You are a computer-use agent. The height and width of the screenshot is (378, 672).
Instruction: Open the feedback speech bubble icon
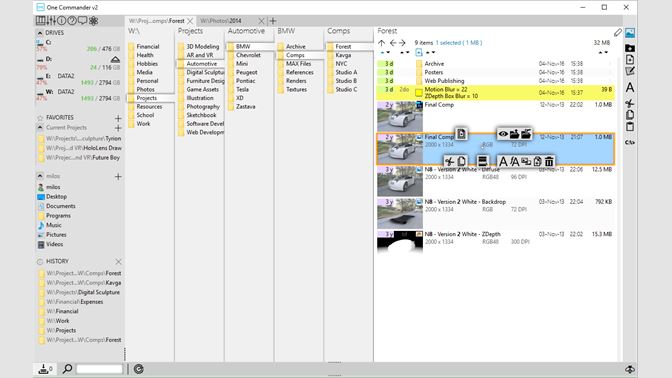tap(82, 21)
